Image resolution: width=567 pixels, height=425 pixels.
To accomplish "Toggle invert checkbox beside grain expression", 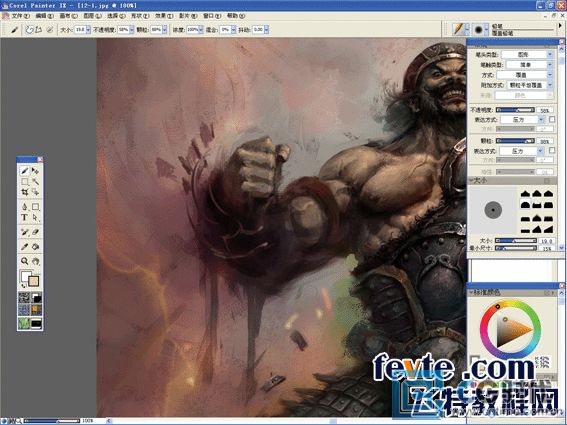I will [552, 150].
